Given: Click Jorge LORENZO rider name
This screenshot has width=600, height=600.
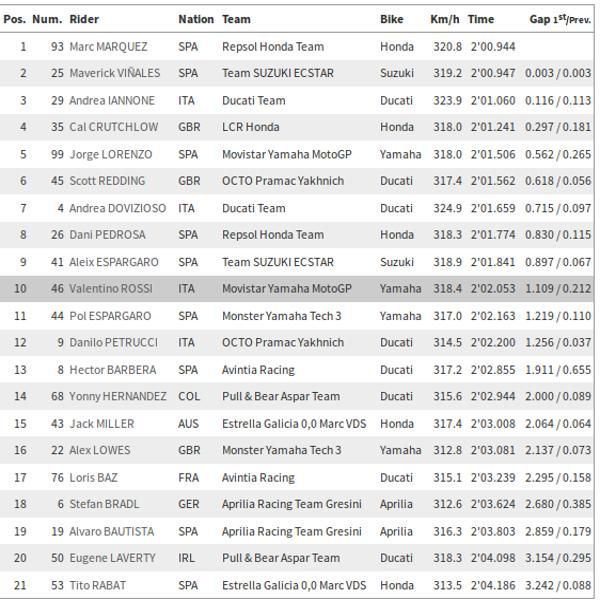Looking at the screenshot, I should (x=110, y=154).
